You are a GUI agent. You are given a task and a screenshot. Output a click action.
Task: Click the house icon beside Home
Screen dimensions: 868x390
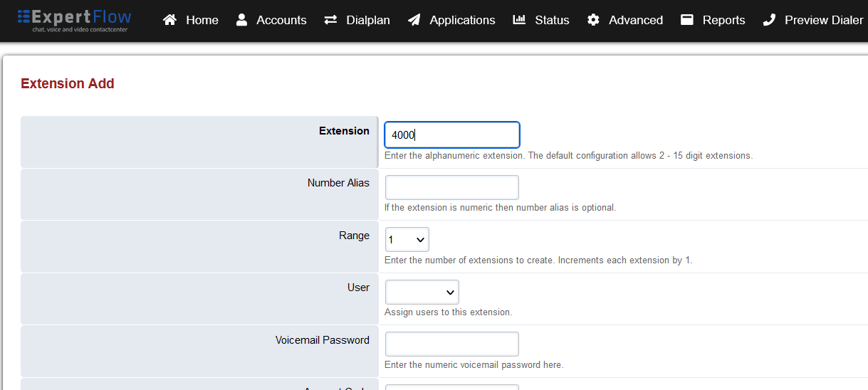click(x=169, y=20)
